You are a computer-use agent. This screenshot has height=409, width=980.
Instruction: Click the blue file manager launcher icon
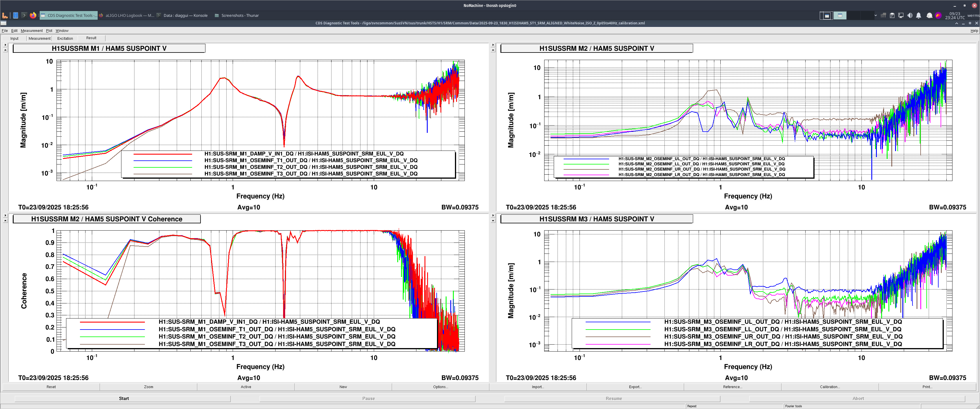[16, 15]
